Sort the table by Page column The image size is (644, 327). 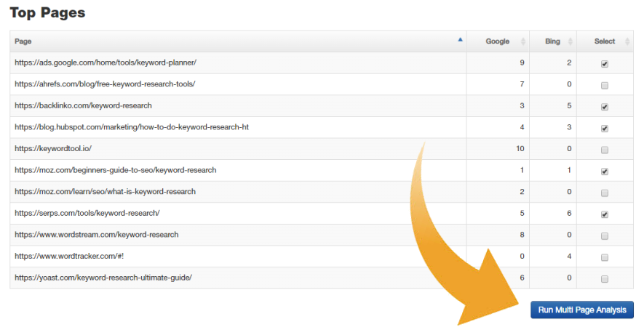click(x=238, y=41)
